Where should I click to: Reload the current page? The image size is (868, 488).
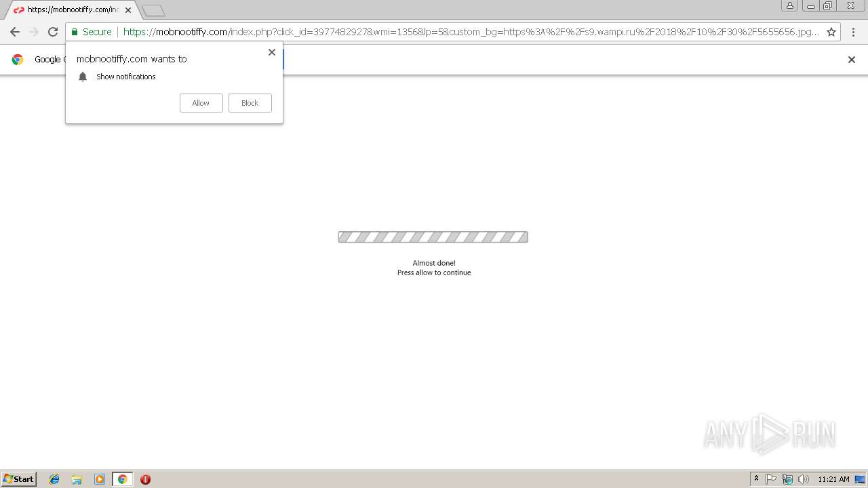coord(53,32)
